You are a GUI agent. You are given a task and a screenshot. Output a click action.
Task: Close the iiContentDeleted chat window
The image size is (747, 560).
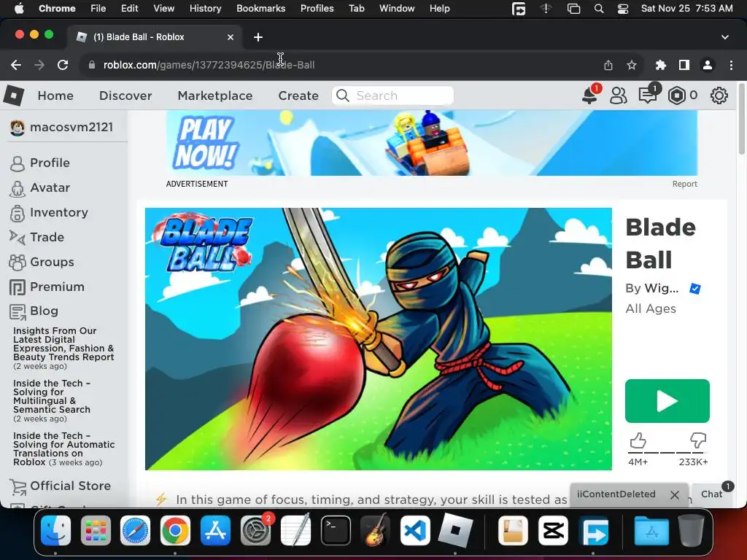pos(675,495)
